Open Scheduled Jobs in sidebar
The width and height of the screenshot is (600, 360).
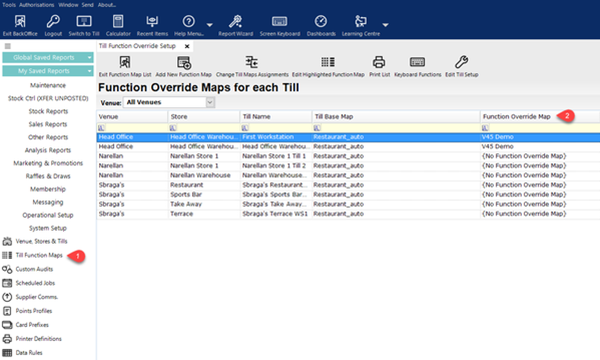click(x=29, y=283)
